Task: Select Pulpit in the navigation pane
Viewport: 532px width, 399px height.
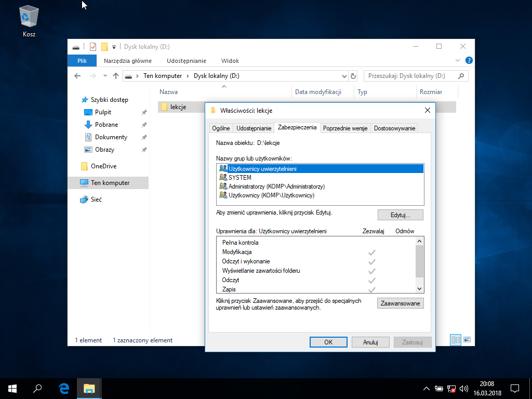Action: point(98,112)
